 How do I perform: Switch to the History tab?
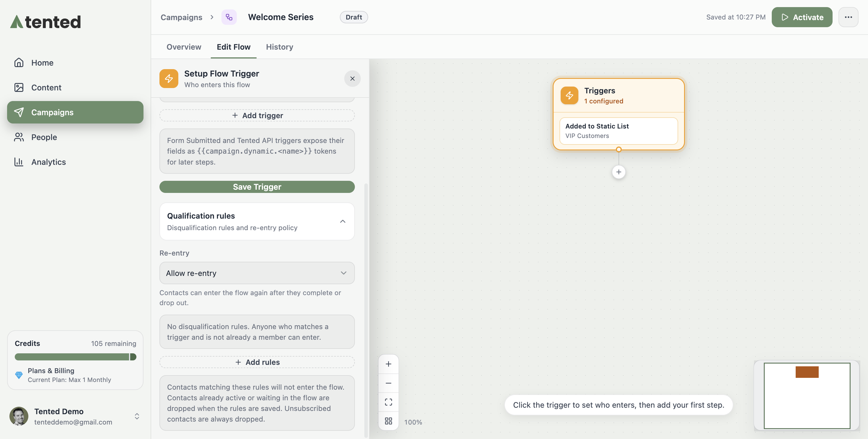click(x=279, y=47)
